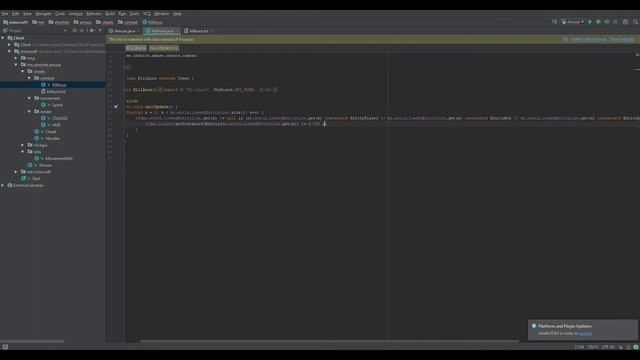Collapse the combat package
640x360 pixels.
click(29, 78)
